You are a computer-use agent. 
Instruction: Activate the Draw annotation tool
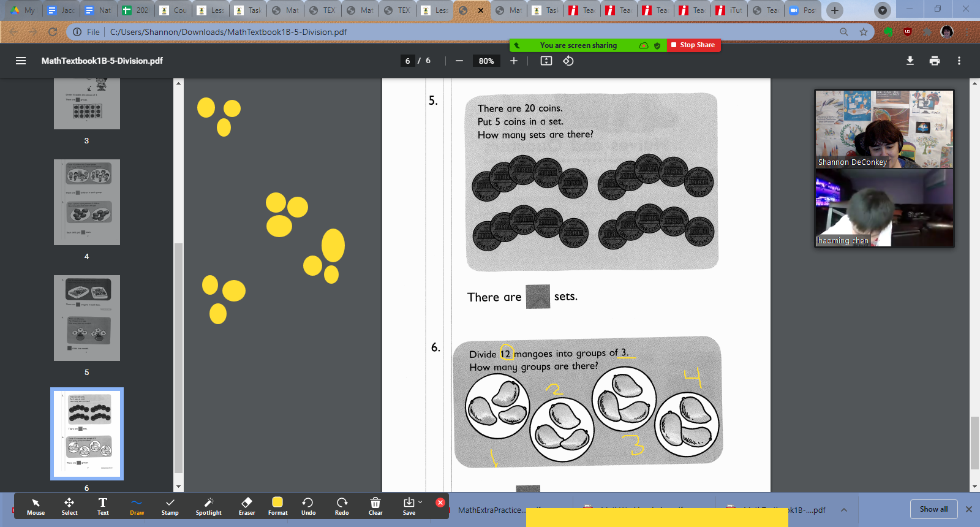[137, 506]
